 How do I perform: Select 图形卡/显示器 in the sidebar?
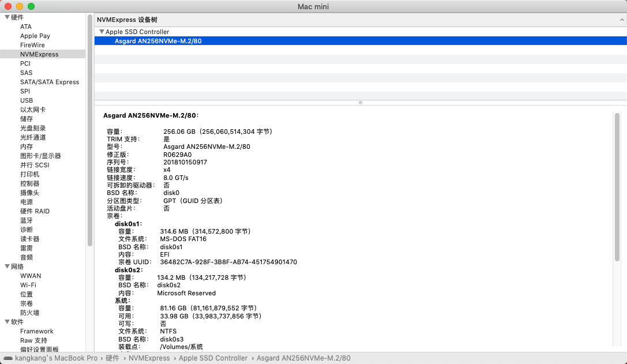pos(40,156)
